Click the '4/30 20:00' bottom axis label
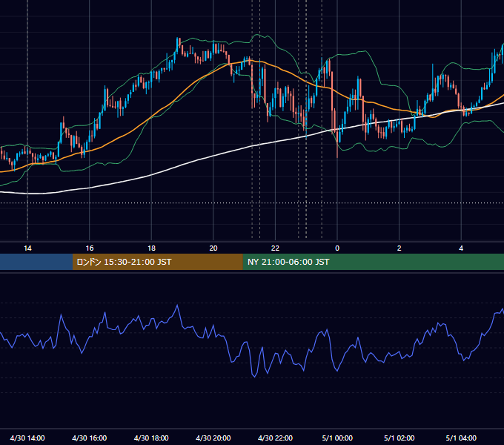This screenshot has width=504, height=445. tap(213, 438)
